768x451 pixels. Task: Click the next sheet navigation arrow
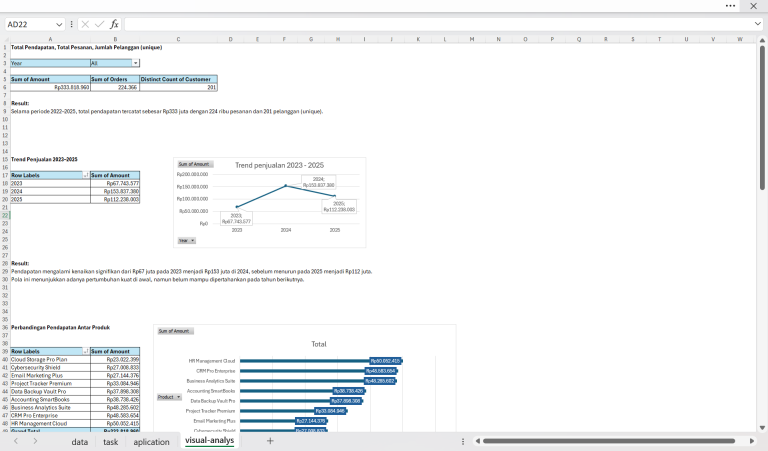click(x=35, y=441)
